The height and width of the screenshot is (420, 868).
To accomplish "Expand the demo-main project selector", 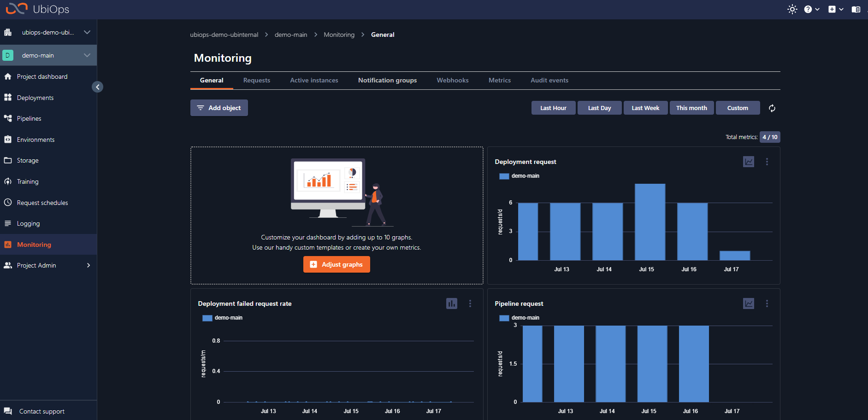I will point(87,55).
